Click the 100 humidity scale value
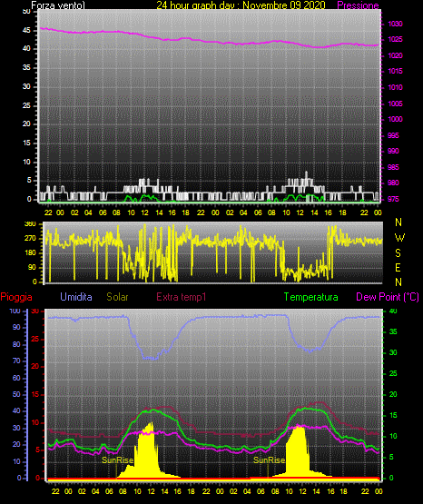This screenshot has height=504, width=423. click(x=15, y=311)
